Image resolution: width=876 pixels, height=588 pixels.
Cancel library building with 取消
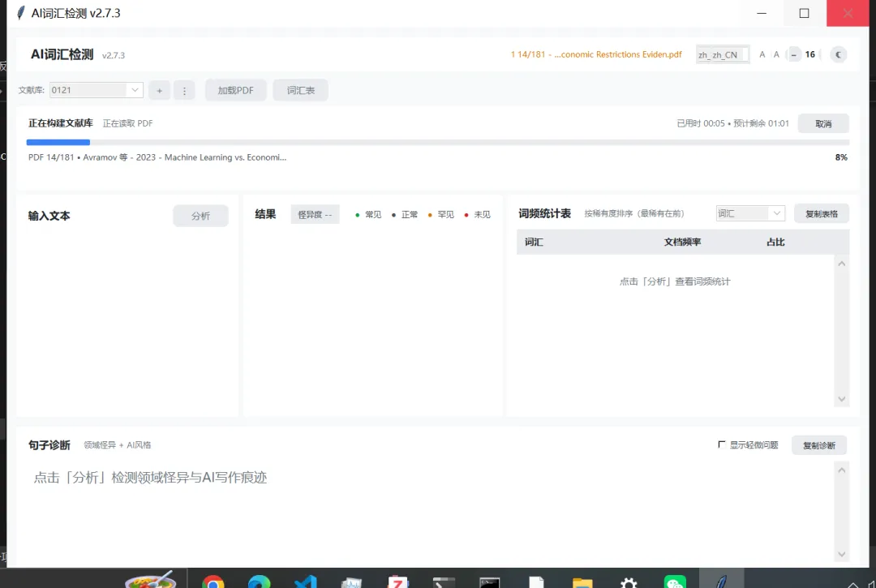click(x=823, y=123)
